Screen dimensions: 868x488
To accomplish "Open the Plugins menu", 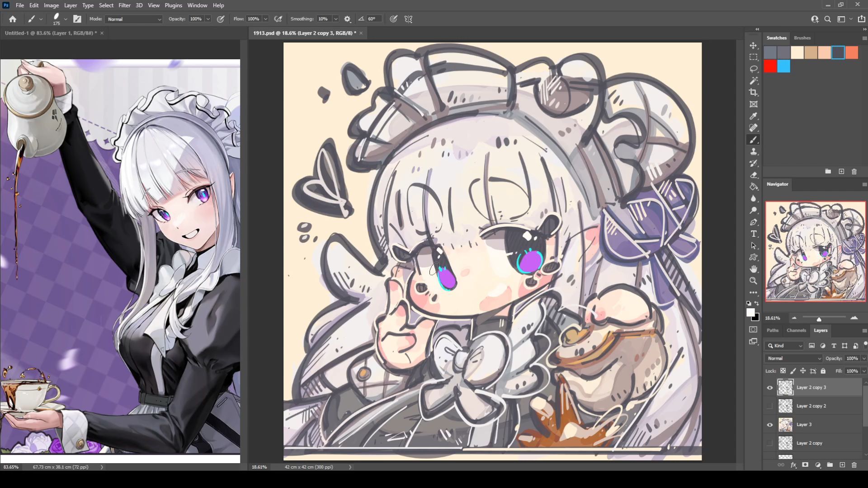I will (x=173, y=5).
